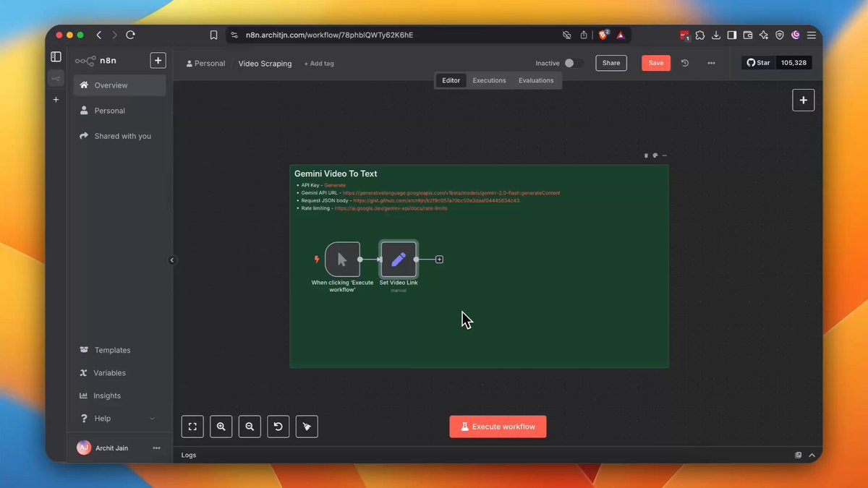Expand the Logs panel chevron
The height and width of the screenshot is (488, 868).
[812, 455]
